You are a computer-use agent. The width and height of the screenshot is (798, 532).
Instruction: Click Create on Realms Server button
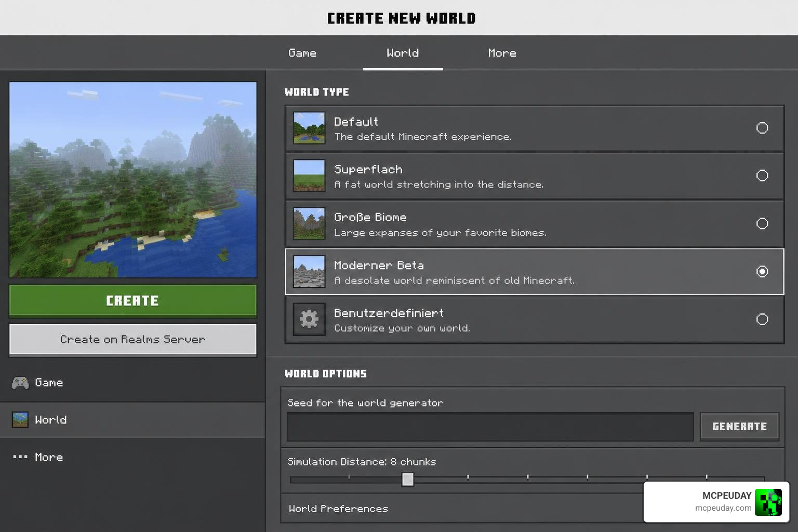coord(133,339)
